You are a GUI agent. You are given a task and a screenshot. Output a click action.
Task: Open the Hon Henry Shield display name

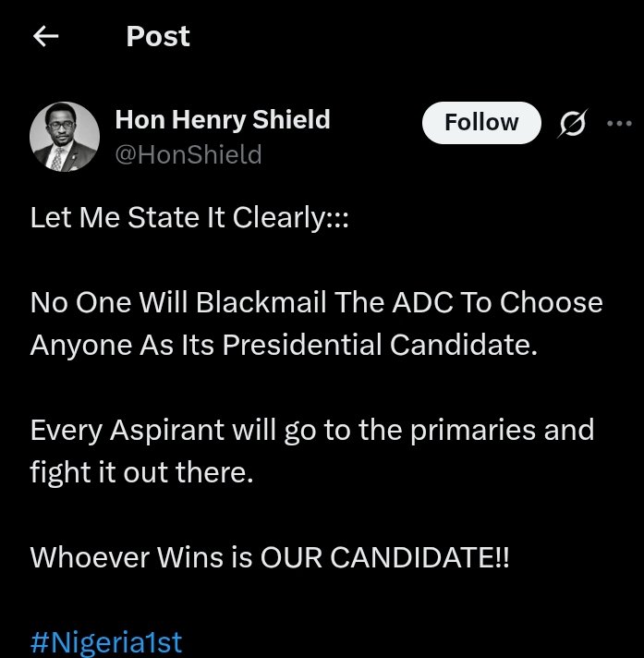pyautogui.click(x=222, y=119)
